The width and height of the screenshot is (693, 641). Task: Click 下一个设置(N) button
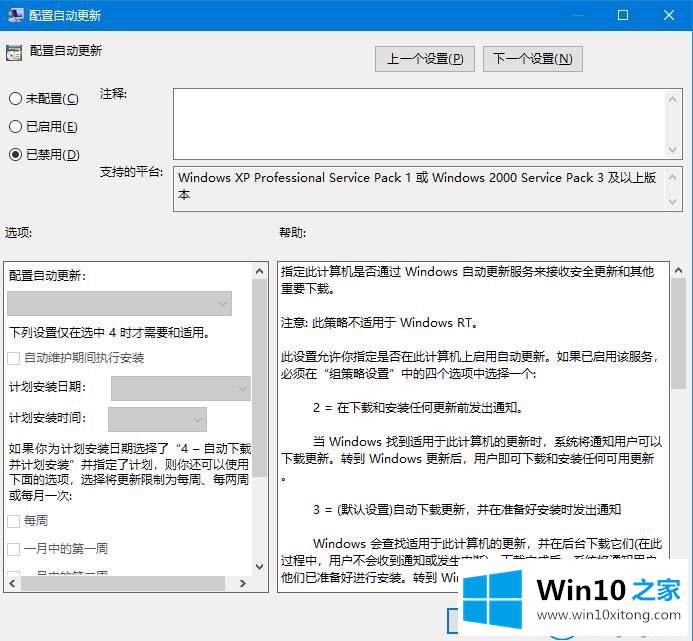coord(533,59)
